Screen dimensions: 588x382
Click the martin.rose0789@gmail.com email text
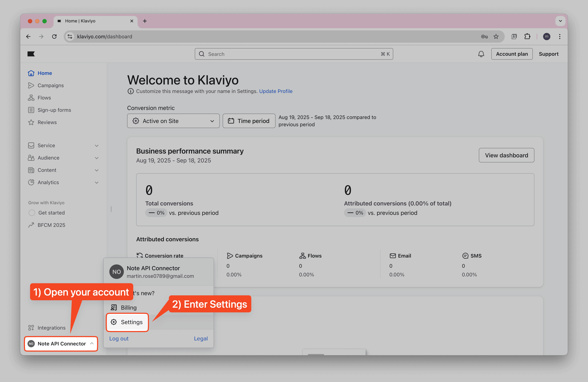pos(160,276)
